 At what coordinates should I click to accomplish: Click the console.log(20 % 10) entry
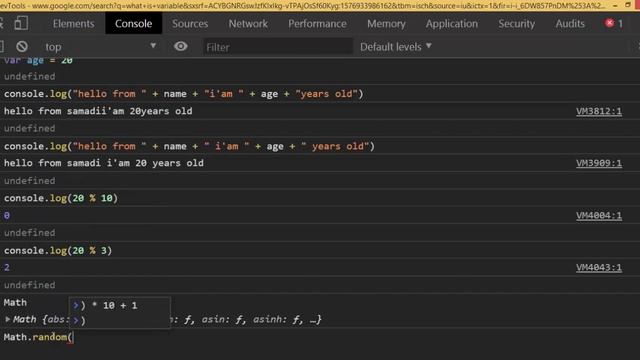(x=61, y=198)
